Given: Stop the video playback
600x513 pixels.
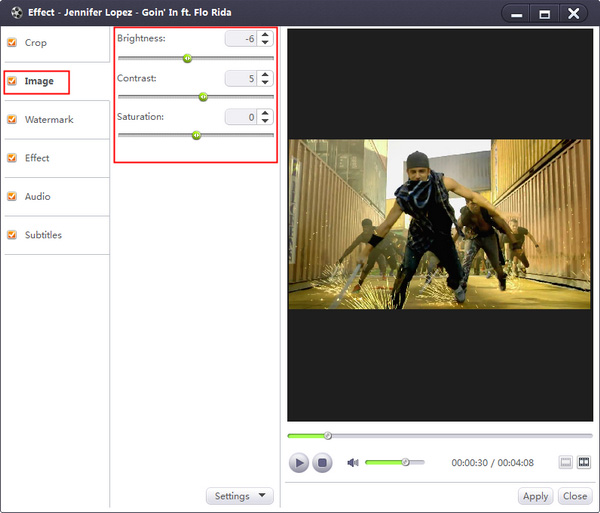Looking at the screenshot, I should coord(322,463).
